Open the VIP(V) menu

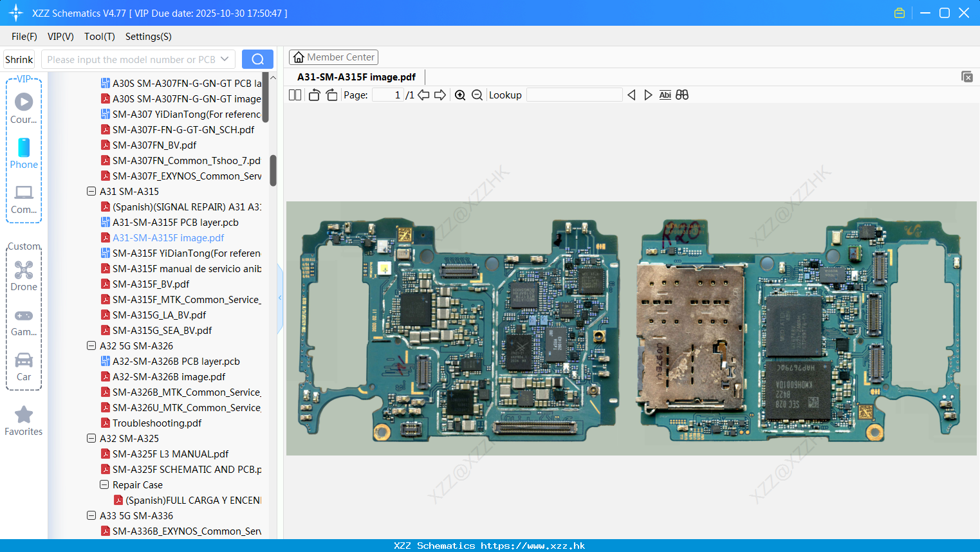pyautogui.click(x=60, y=37)
